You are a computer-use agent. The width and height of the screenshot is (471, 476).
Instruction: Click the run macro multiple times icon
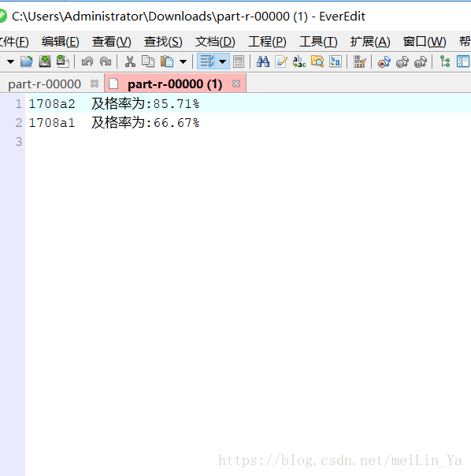[x=421, y=62]
